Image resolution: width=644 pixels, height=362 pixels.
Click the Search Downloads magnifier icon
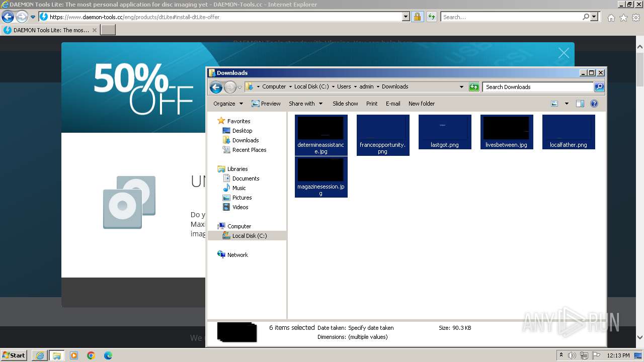(599, 87)
